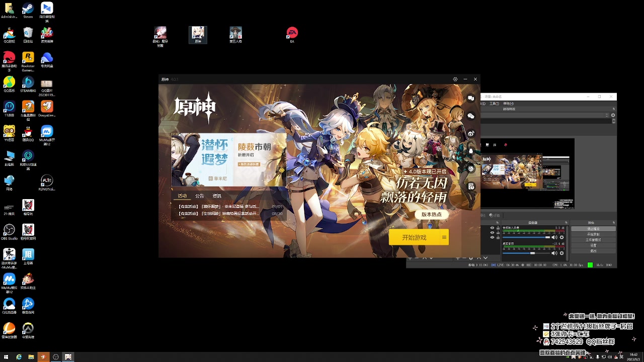This screenshot has height=362, width=644.
Task: Switch to the 公告 tab in launcher news
Action: tap(200, 196)
